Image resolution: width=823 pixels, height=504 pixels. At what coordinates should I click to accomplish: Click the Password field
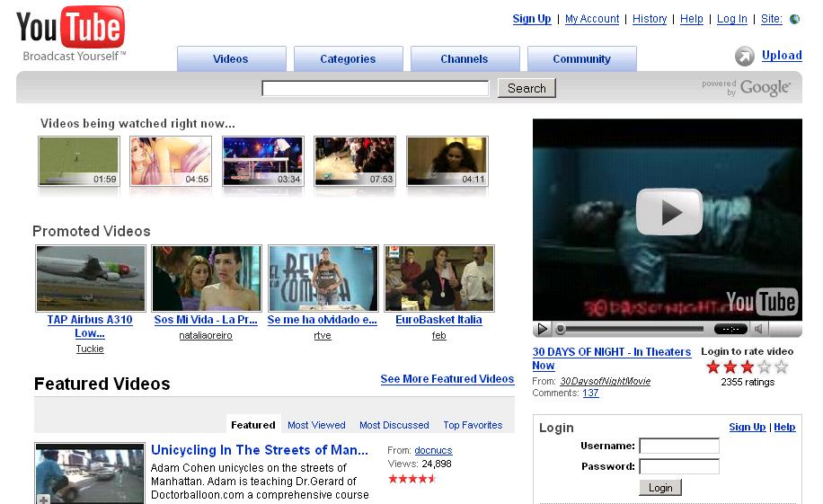tap(679, 466)
